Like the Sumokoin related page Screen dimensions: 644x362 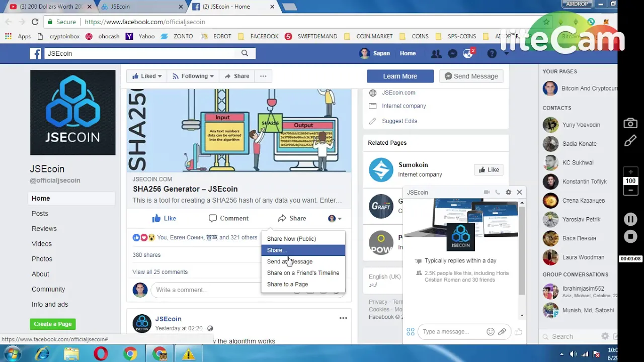pyautogui.click(x=489, y=170)
